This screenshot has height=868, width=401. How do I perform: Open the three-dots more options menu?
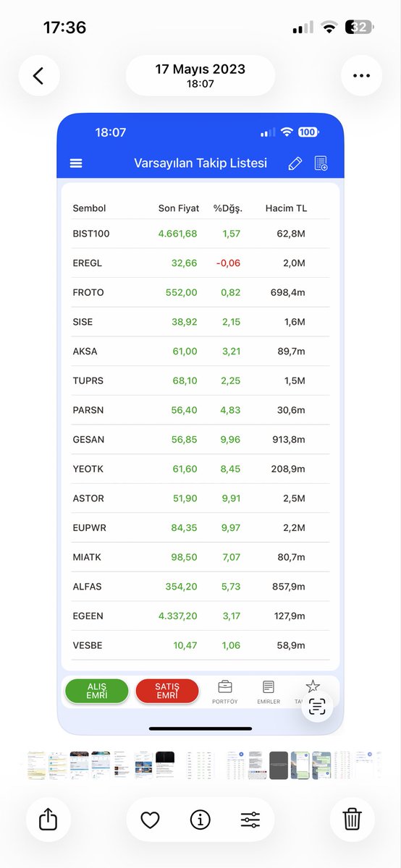point(361,75)
